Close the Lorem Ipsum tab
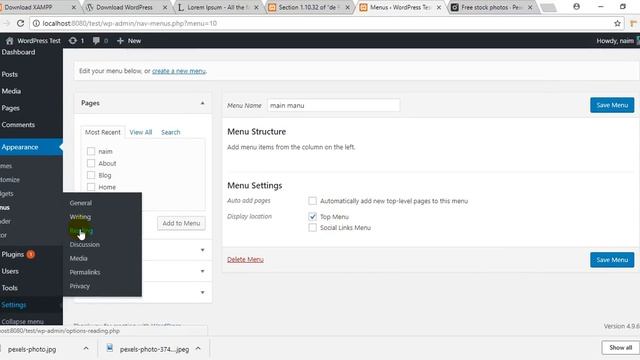Screen dimensions: 640x360 point(256,7)
